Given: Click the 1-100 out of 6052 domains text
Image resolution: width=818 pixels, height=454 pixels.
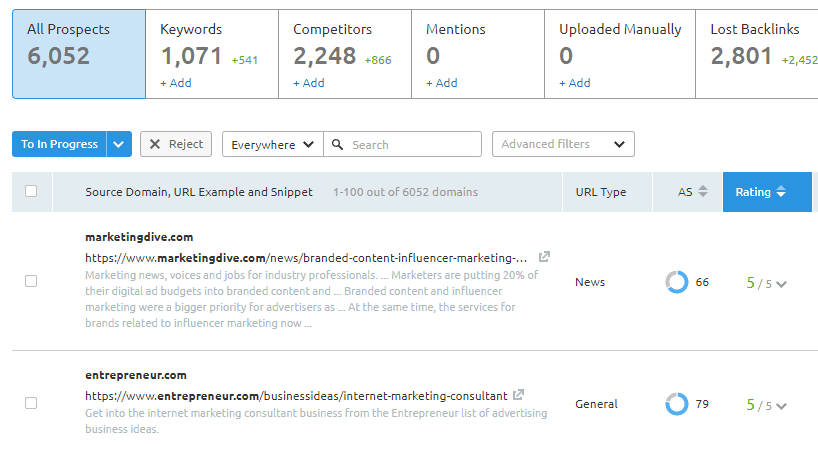Looking at the screenshot, I should pyautogui.click(x=405, y=192).
